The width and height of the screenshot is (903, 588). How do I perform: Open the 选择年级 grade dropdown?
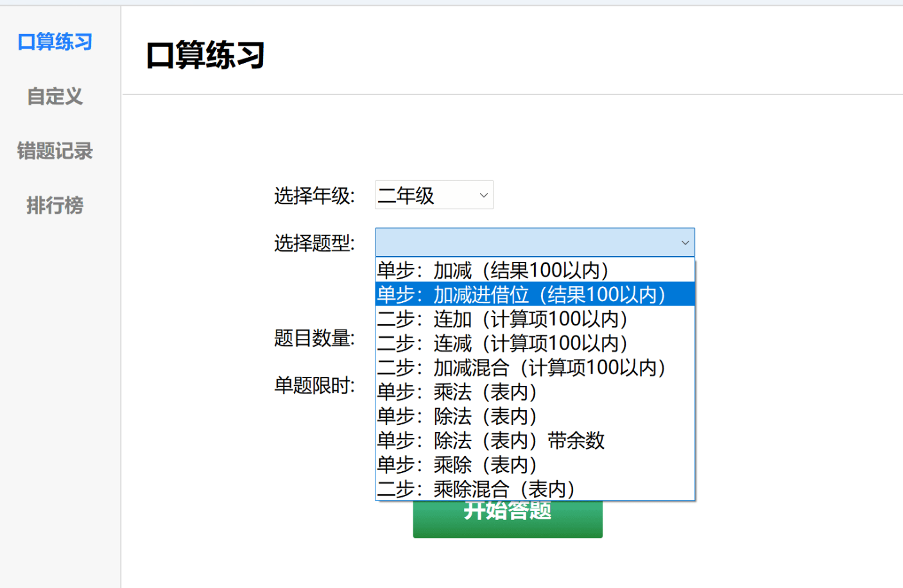[433, 195]
